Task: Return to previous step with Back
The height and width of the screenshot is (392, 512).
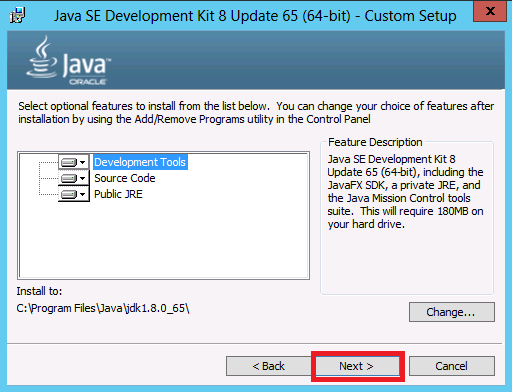Action: click(x=268, y=366)
